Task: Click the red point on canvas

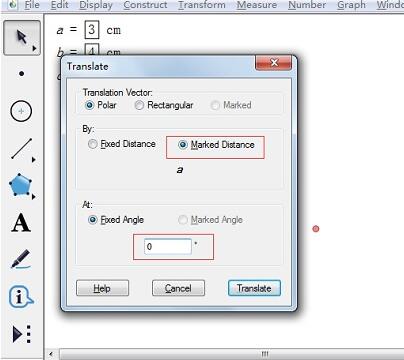Action: click(316, 229)
